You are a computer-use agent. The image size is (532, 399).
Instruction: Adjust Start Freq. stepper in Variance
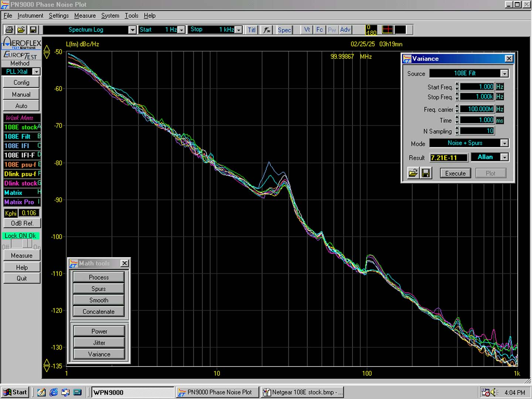point(457,87)
